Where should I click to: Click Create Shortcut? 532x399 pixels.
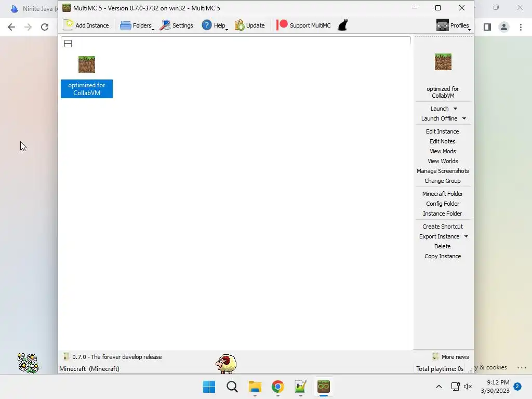pos(443,227)
